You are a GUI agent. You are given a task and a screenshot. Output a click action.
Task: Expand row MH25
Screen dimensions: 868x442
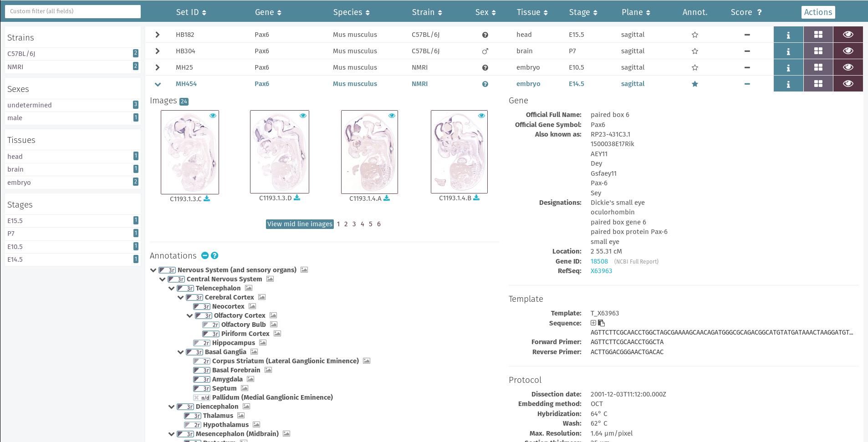pyautogui.click(x=158, y=67)
